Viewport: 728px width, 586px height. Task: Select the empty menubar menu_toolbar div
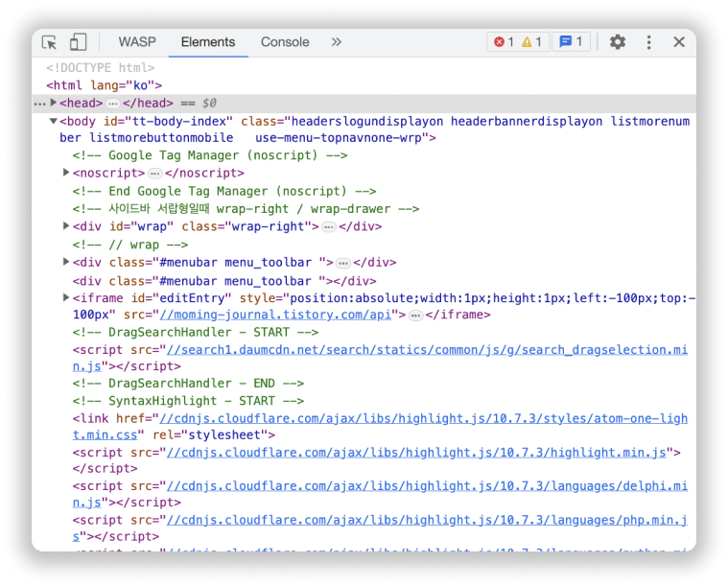click(224, 281)
